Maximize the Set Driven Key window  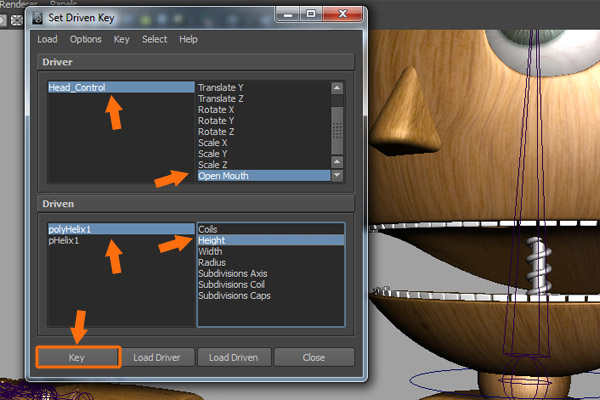(311, 15)
